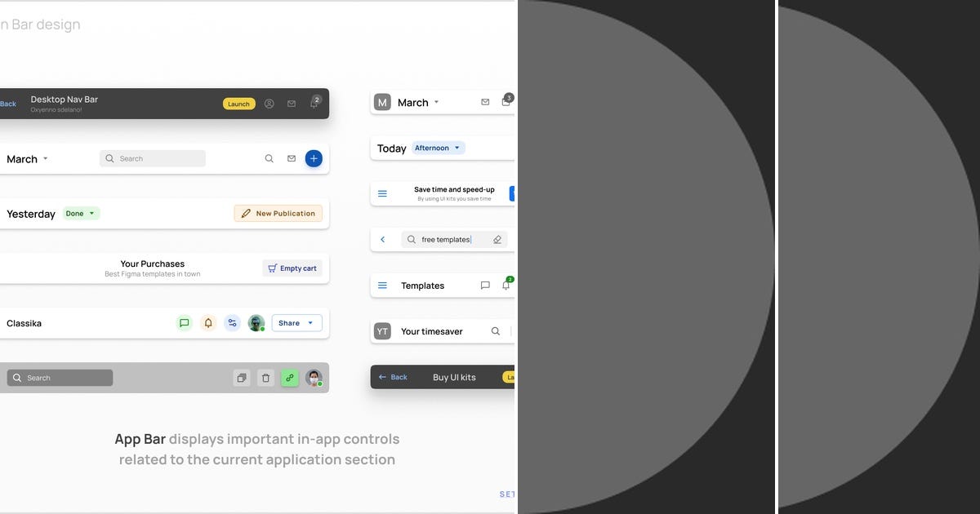Click the copy layers icon near the trash icon
Image resolution: width=980 pixels, height=514 pixels.
point(242,378)
